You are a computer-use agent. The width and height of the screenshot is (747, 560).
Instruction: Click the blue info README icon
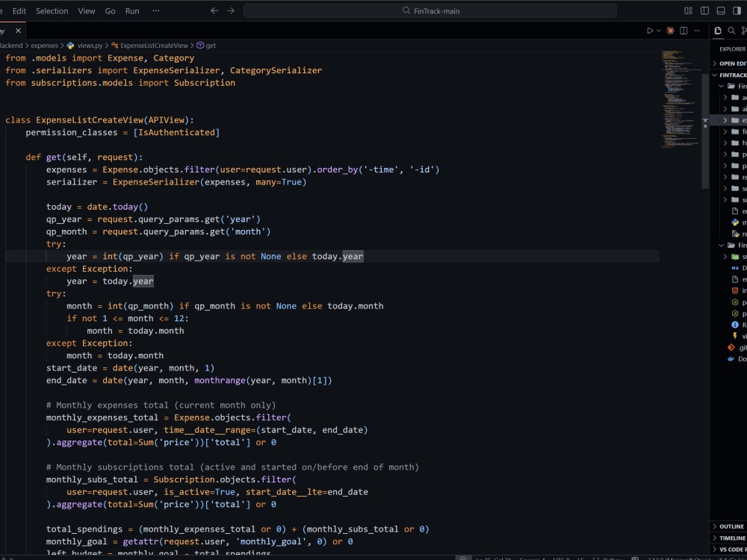(735, 325)
